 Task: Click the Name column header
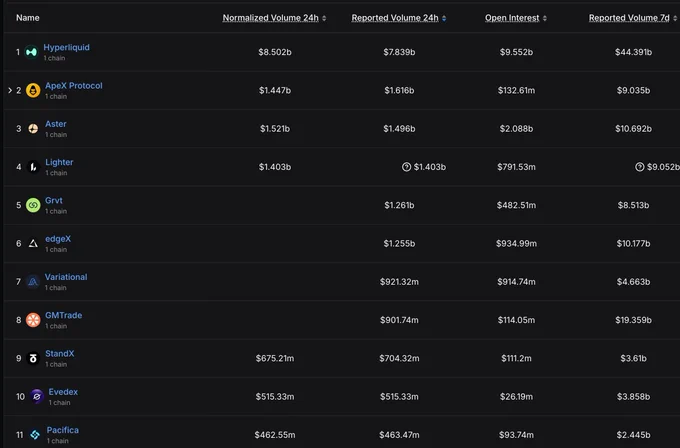(x=28, y=18)
